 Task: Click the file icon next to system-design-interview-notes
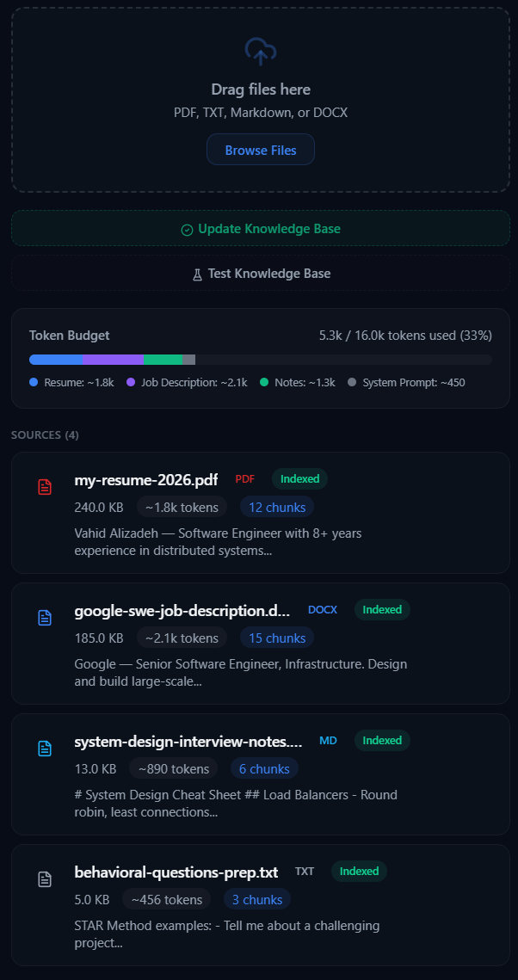point(44,748)
